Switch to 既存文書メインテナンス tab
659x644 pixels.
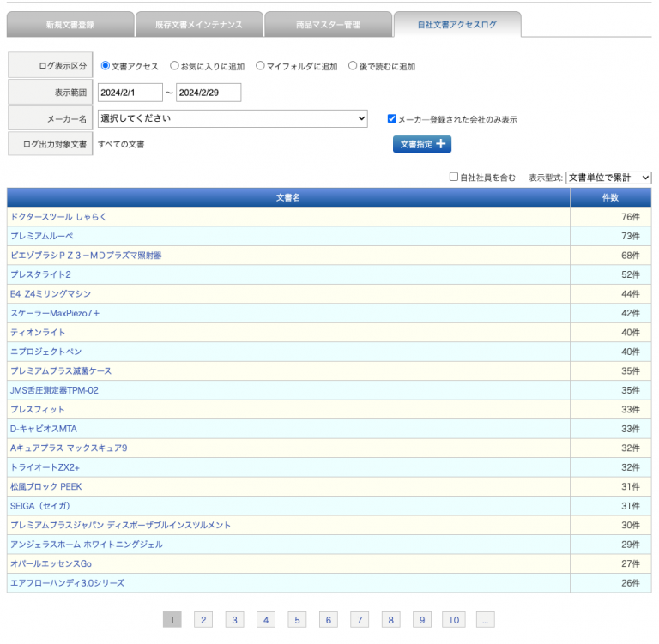199,25
